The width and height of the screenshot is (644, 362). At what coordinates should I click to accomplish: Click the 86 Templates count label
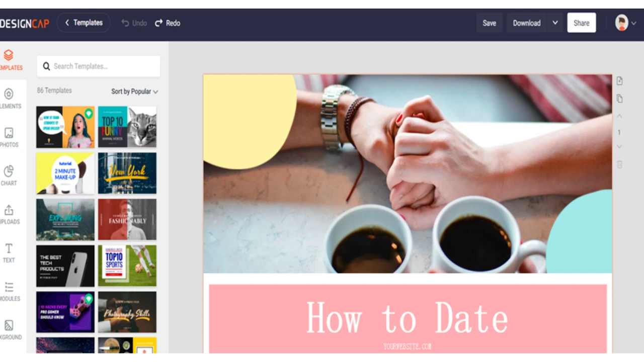tap(54, 90)
